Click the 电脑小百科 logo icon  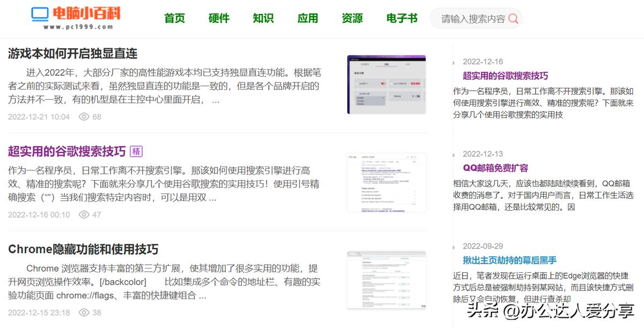(x=40, y=13)
